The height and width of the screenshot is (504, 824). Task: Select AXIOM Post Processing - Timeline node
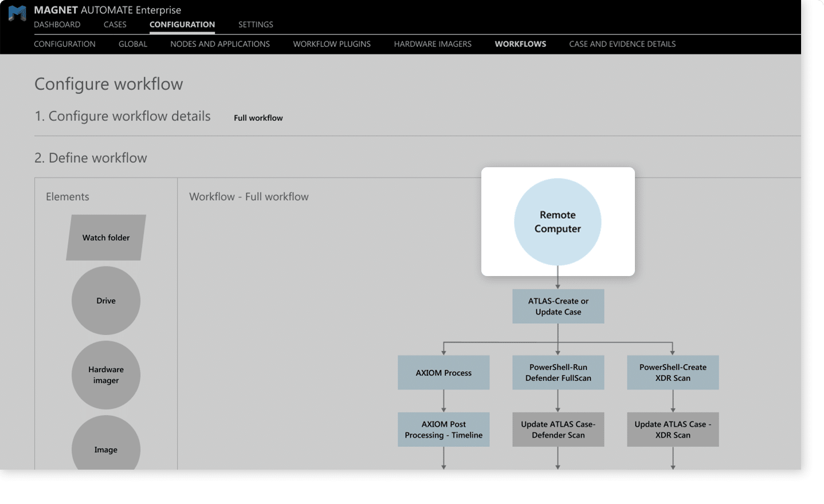(444, 430)
